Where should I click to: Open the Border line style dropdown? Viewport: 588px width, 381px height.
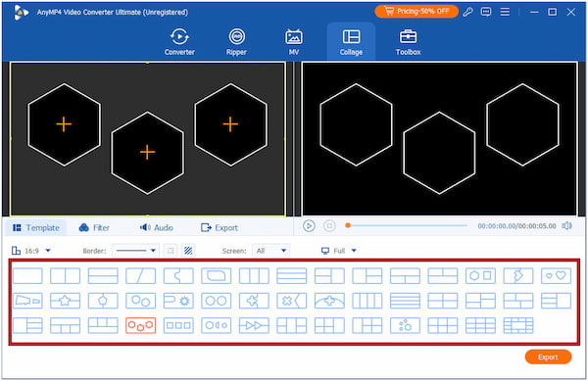[x=135, y=251]
